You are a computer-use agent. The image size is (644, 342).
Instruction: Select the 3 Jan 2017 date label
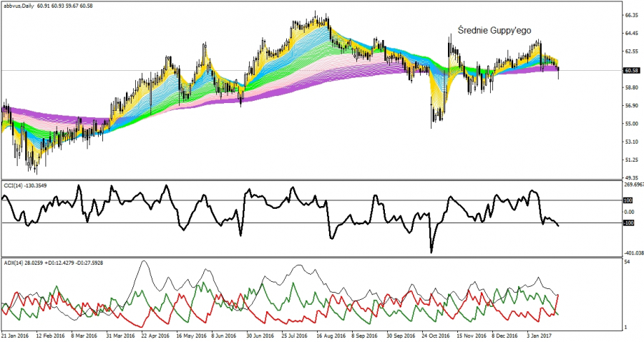(x=541, y=334)
